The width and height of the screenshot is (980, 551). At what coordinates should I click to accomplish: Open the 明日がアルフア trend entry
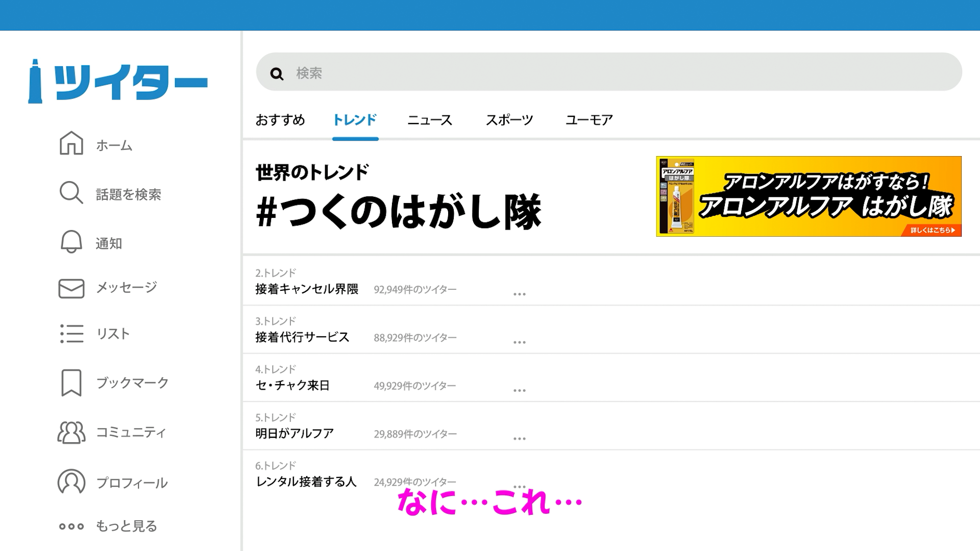pos(294,433)
